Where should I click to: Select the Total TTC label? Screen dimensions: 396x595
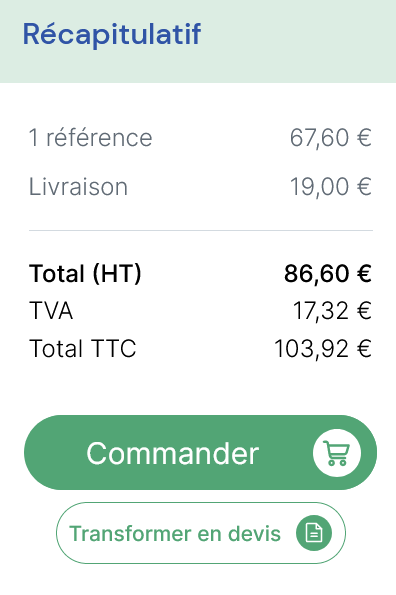(83, 348)
